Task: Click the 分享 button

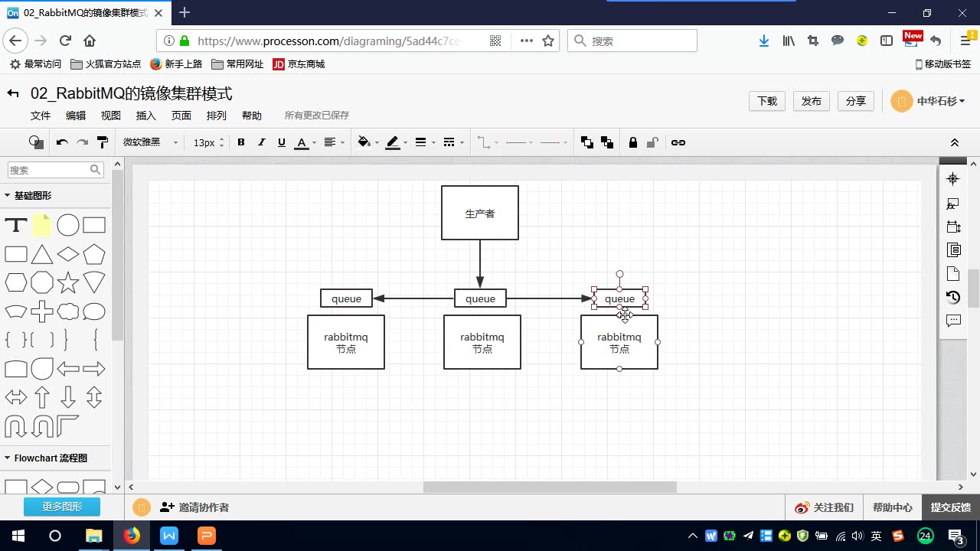Action: tap(856, 101)
